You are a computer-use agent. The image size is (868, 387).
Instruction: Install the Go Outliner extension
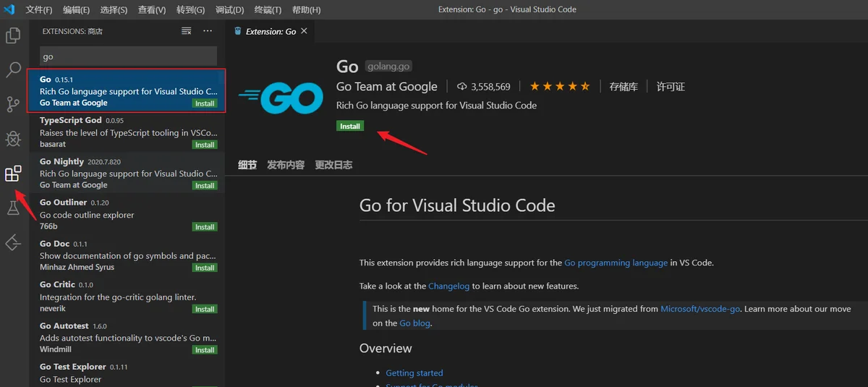[x=205, y=227]
